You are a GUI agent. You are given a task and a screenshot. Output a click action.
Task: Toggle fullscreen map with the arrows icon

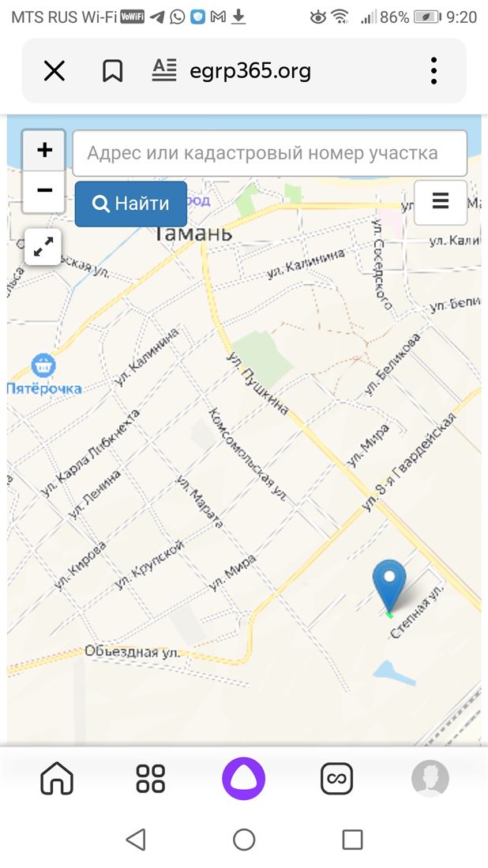43,246
